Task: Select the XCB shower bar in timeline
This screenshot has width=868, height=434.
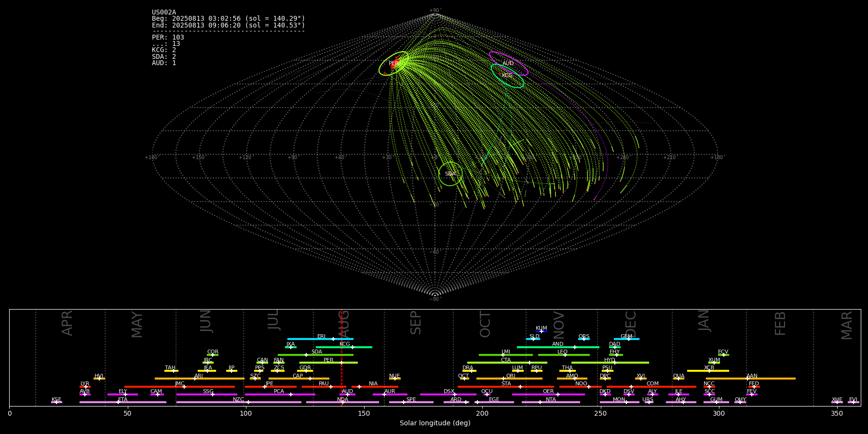Action: (708, 371)
